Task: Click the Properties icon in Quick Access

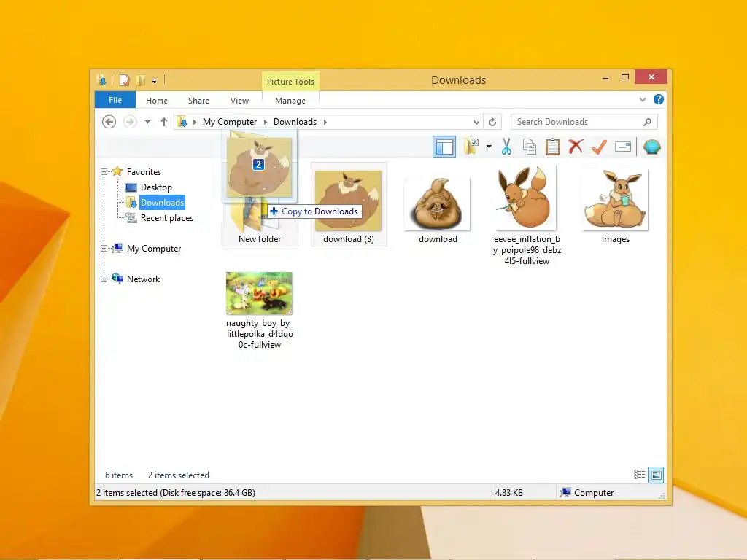Action: [124, 80]
